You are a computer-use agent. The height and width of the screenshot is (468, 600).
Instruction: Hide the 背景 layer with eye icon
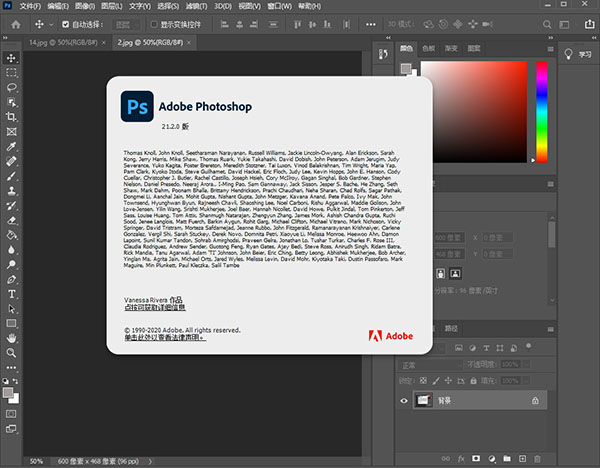point(404,401)
